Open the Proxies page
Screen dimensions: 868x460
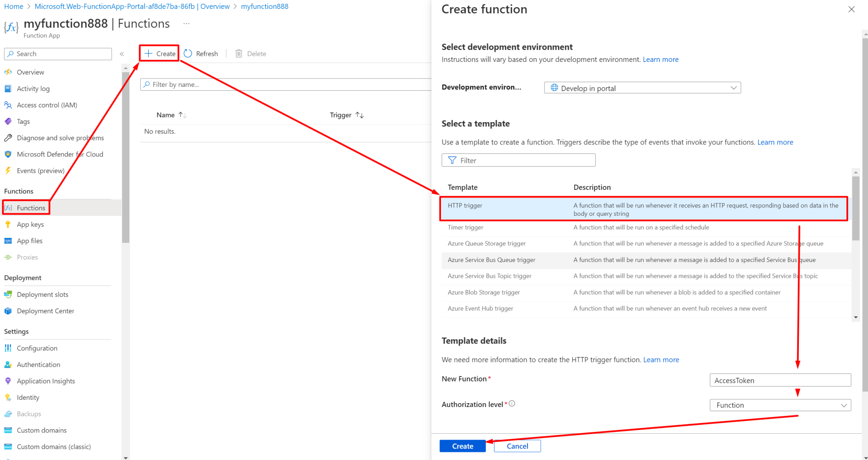click(27, 257)
